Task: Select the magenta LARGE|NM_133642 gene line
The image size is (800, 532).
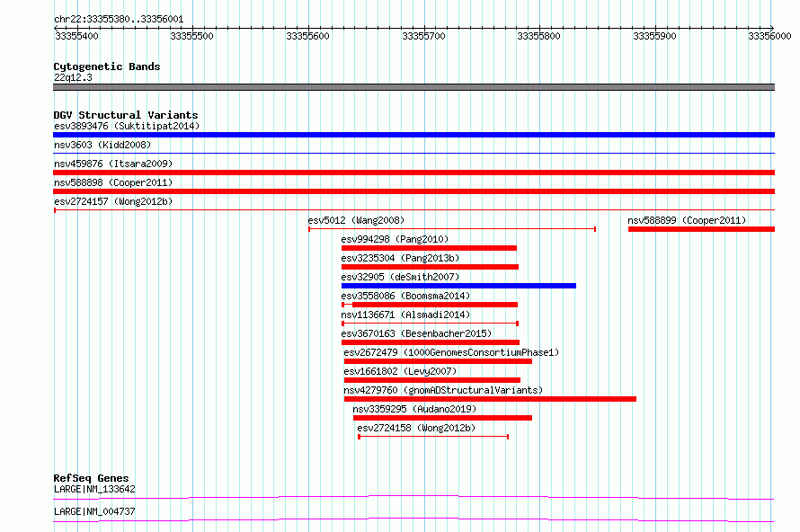Action: 413,497
